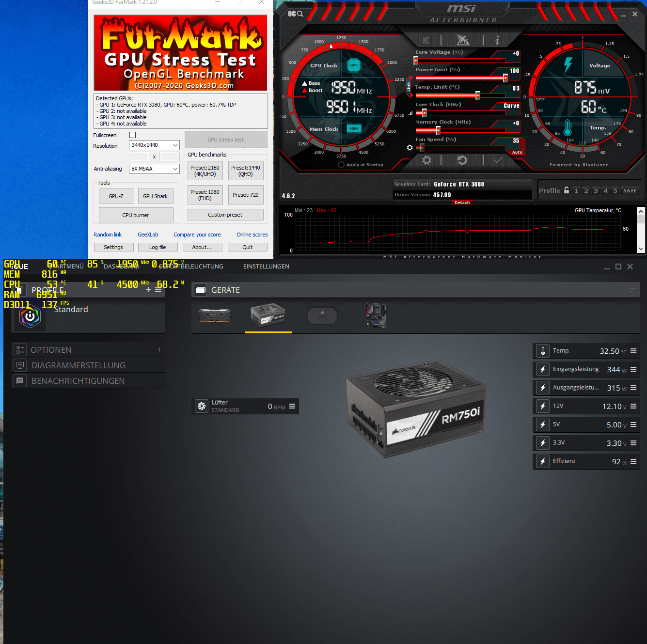Screen dimensions: 647x644
Task: Launch GPU-Z tool from FurMark
Action: point(116,196)
